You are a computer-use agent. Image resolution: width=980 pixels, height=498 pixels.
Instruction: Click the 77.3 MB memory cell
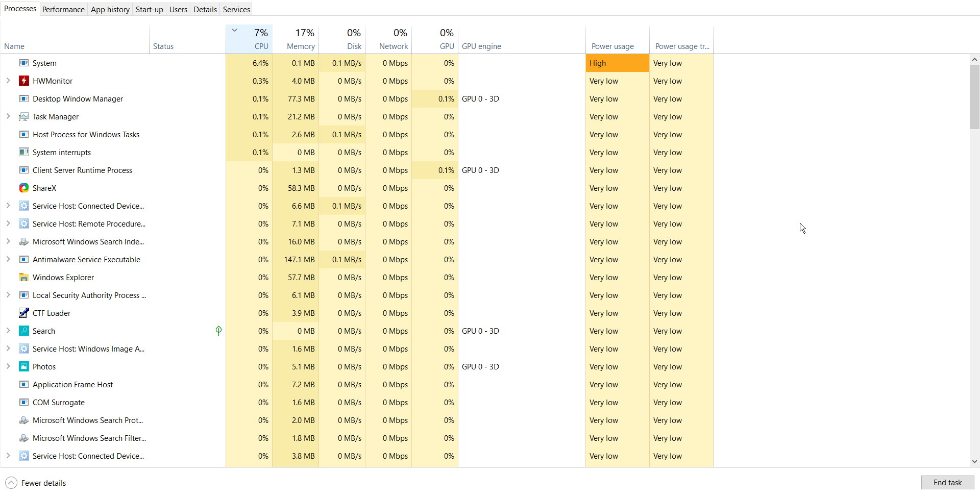click(296, 99)
